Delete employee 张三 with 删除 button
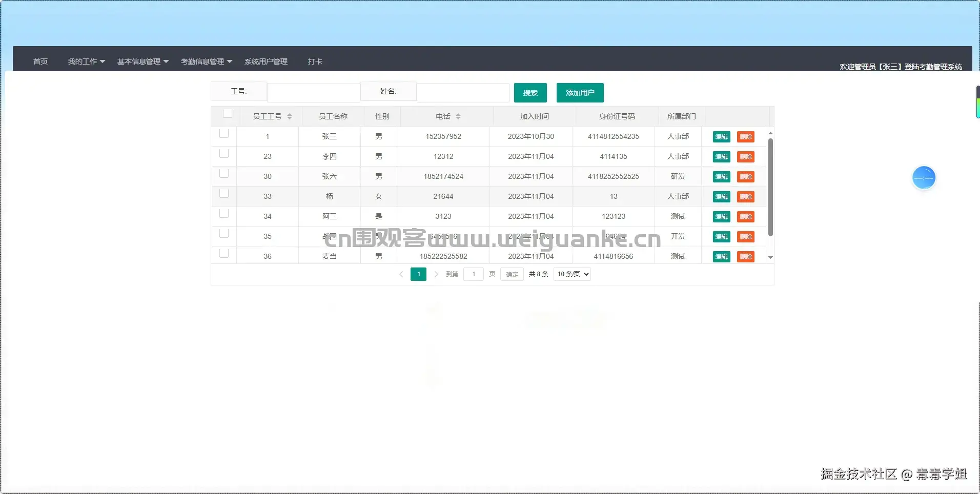 746,137
